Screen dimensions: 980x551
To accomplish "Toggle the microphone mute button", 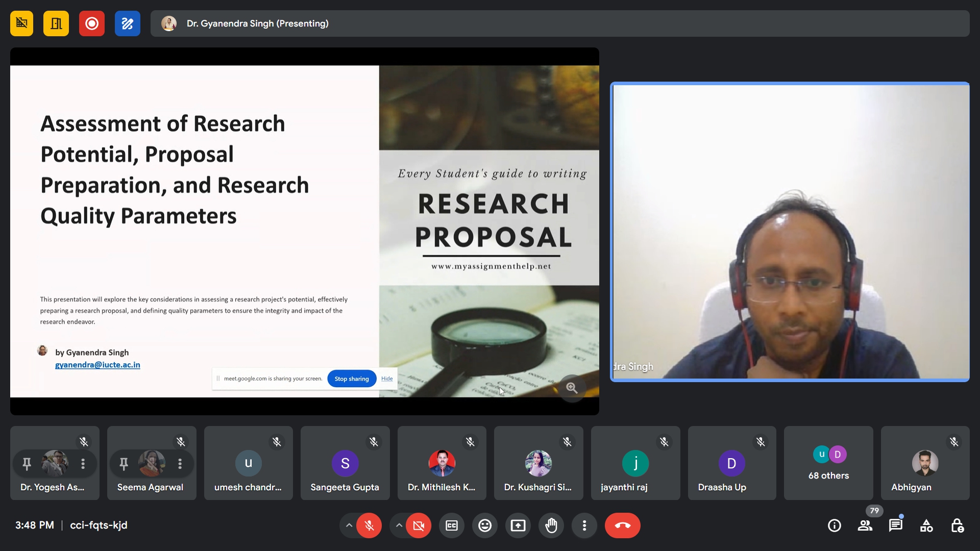I will 369,525.
